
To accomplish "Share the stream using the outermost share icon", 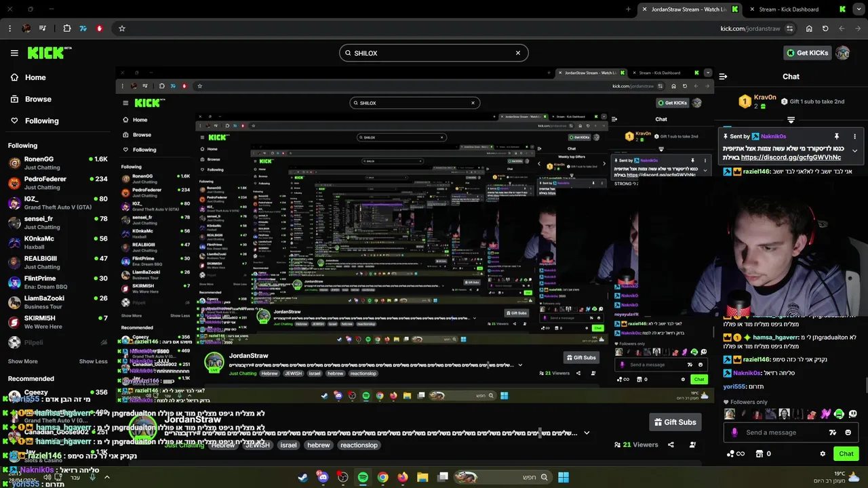I will click(671, 445).
